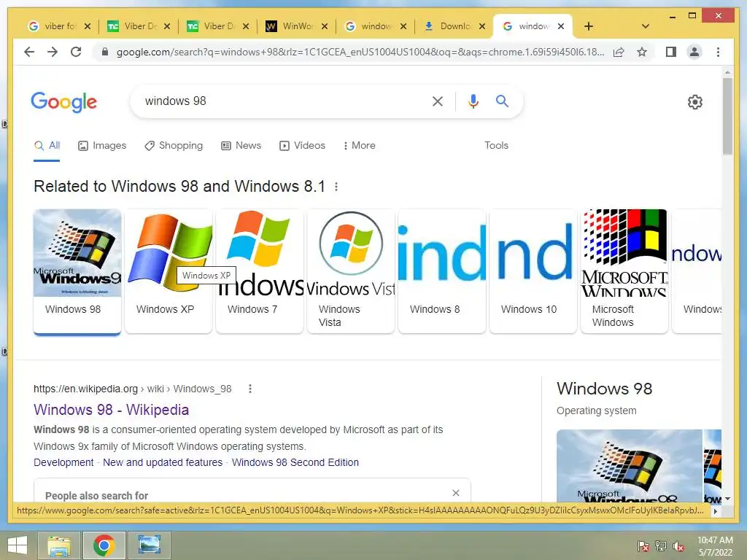Screen dimensions: 747x560
Task: Expand the tab search chevron
Action: [x=646, y=26]
